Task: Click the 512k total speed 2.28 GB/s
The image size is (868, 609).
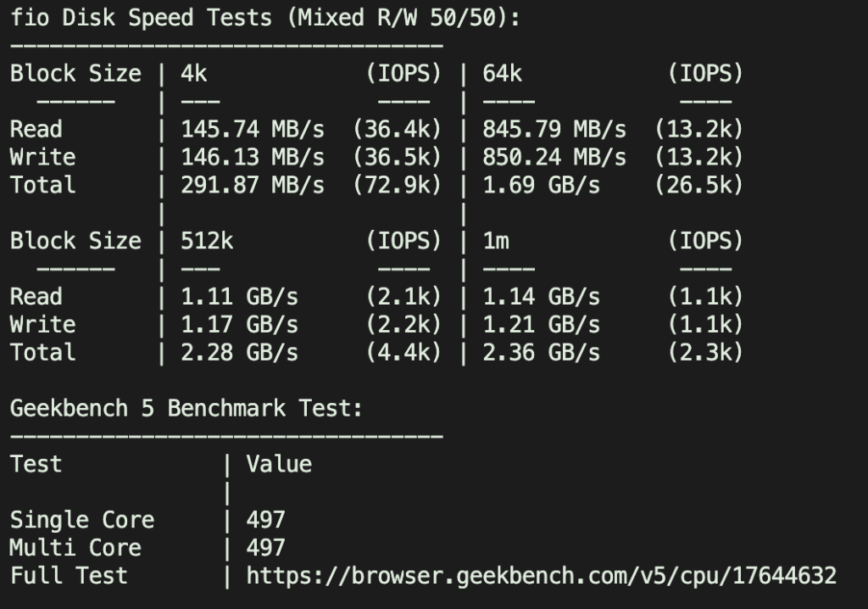Action: [x=239, y=353]
